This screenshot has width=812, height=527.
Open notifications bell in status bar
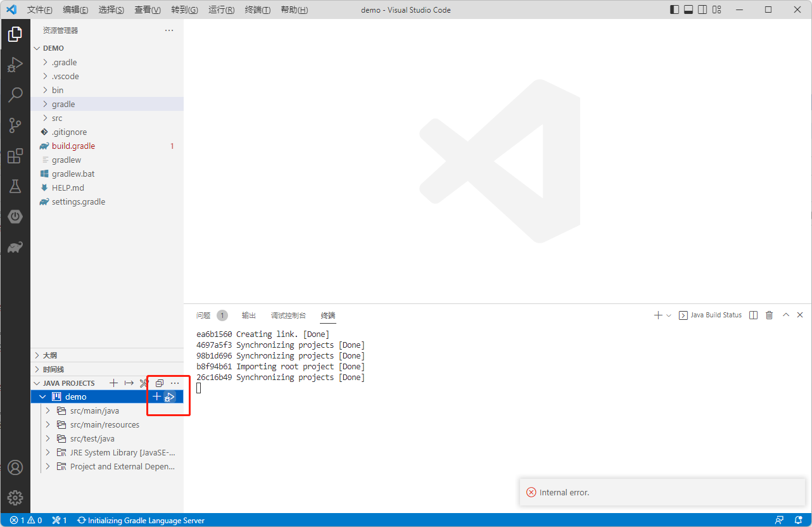tap(797, 520)
